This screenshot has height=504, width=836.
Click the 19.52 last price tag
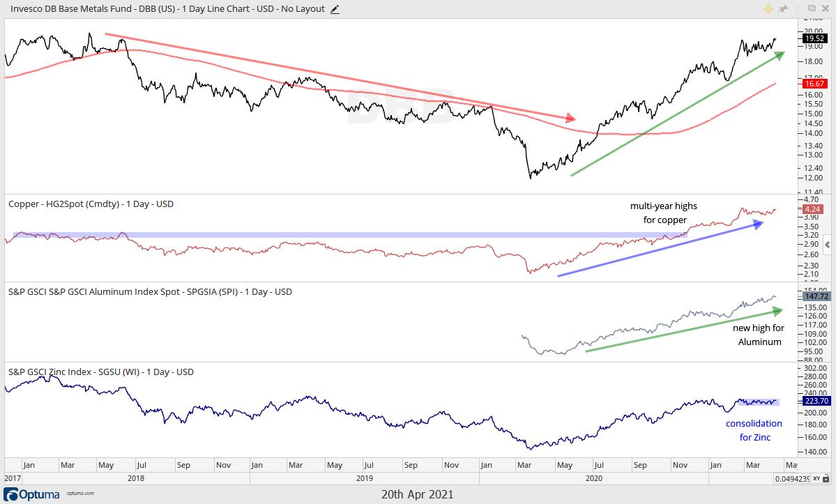click(814, 38)
